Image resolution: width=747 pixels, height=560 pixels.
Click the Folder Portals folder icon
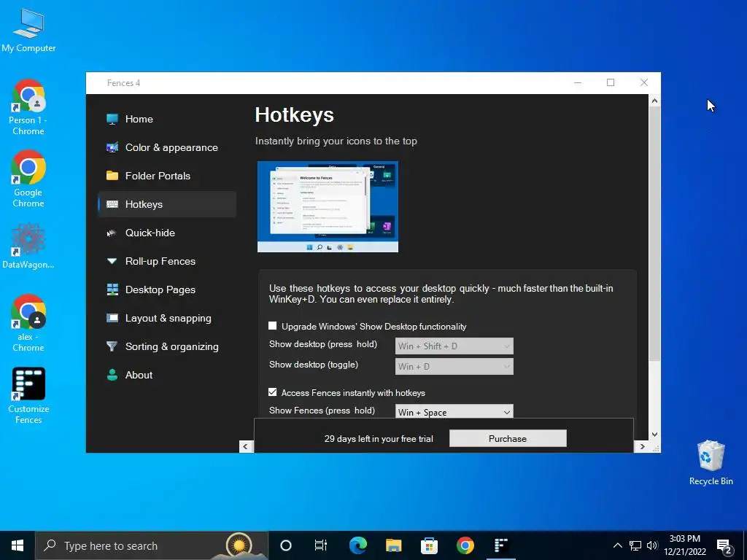coord(112,176)
